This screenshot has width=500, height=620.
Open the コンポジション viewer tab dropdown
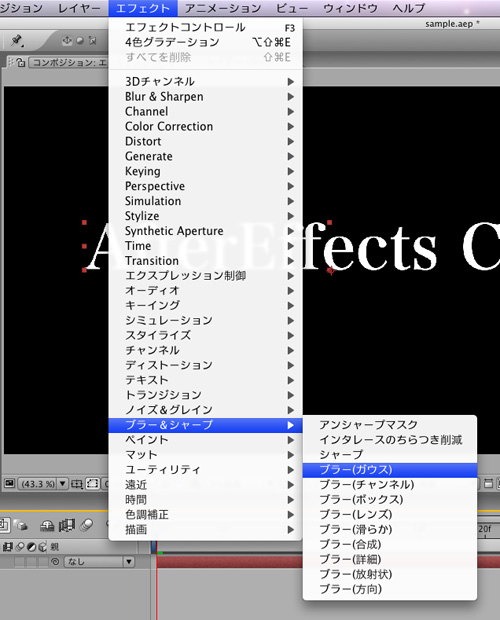point(69,62)
